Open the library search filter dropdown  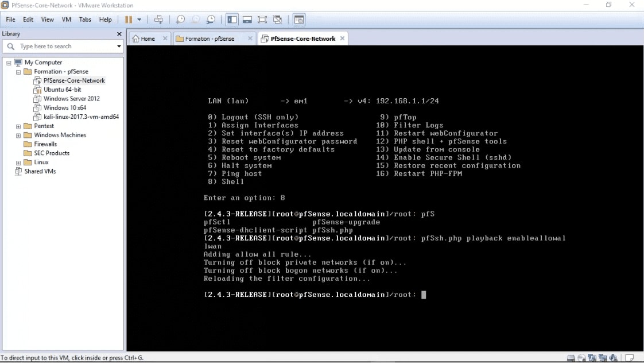tap(119, 47)
